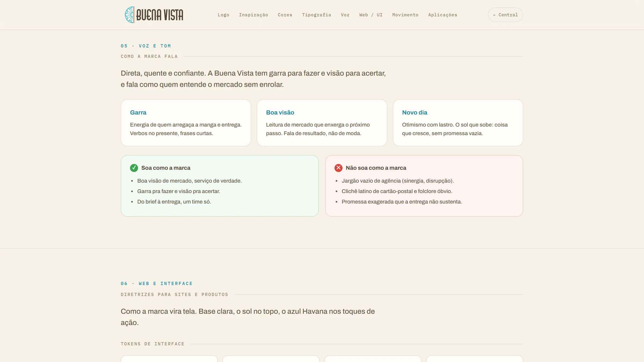This screenshot has height=362, width=644.
Task: Click the 'TOKENS DE INTERFACE' label
Action: pos(152,344)
